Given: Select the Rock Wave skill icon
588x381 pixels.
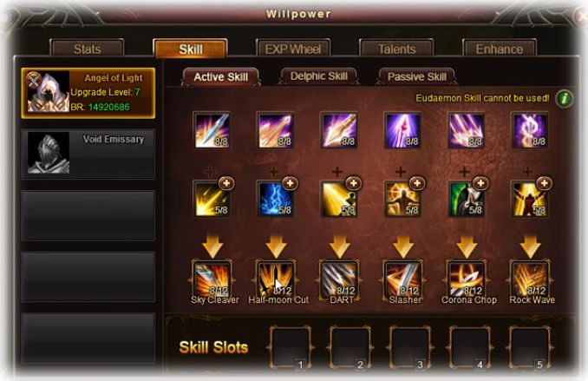Looking at the screenshot, I should coord(530,279).
